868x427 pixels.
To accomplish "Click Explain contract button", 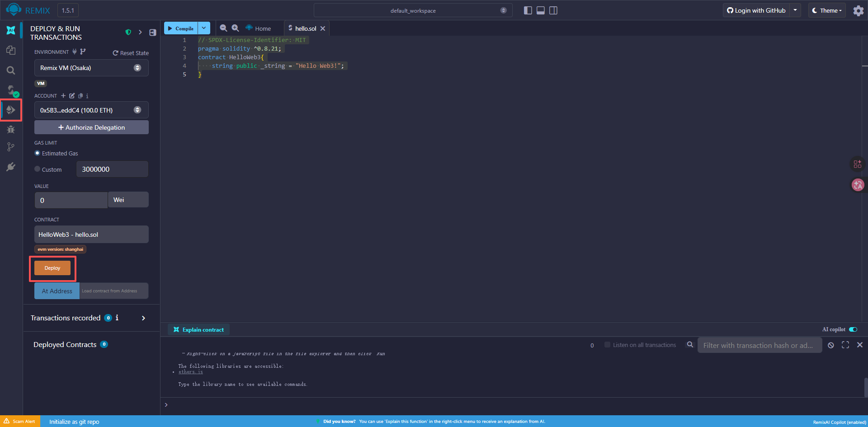I will [198, 329].
